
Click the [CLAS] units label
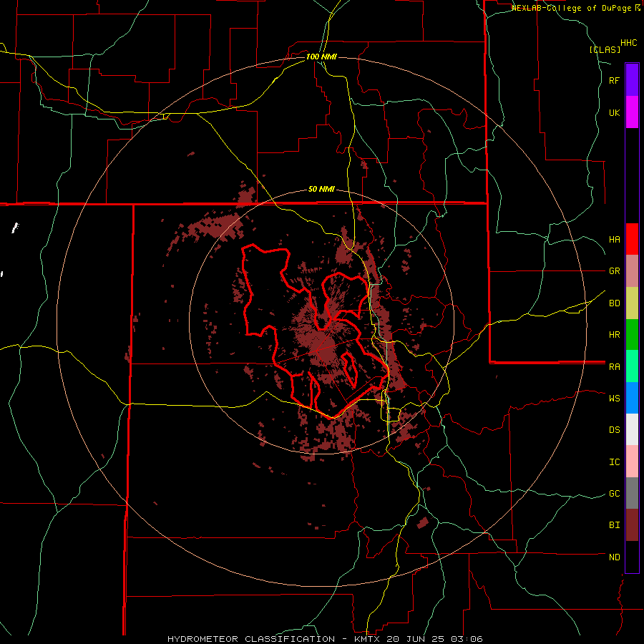click(605, 49)
